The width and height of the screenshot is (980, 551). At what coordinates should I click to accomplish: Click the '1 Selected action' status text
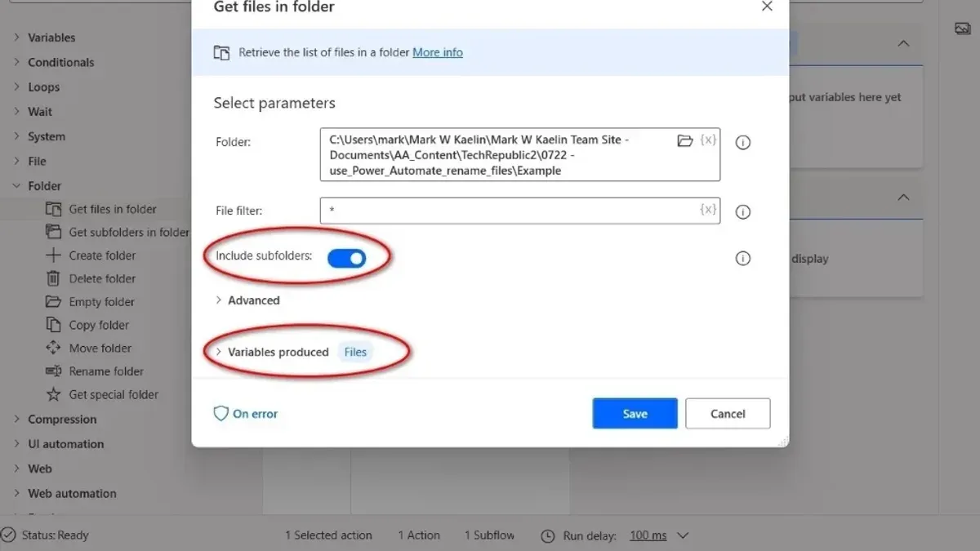pos(328,535)
